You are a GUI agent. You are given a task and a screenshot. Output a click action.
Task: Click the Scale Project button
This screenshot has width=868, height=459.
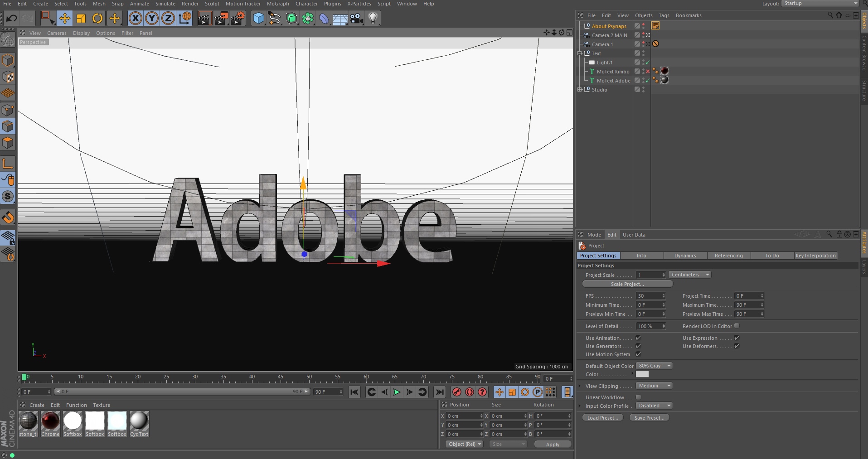pyautogui.click(x=627, y=284)
